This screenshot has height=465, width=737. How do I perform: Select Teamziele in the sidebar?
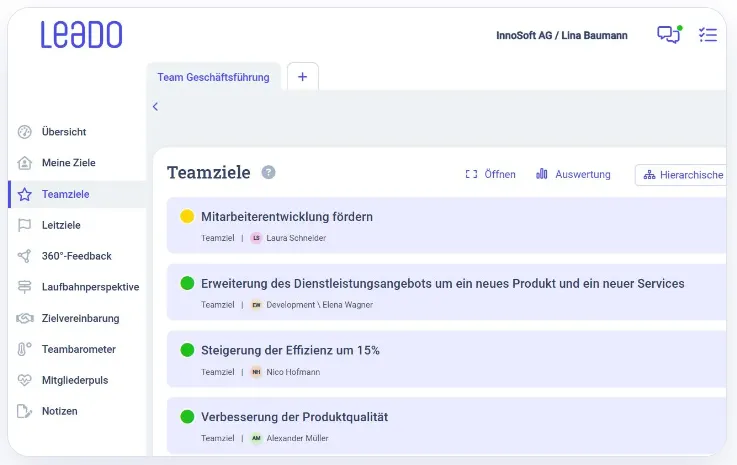click(77, 194)
